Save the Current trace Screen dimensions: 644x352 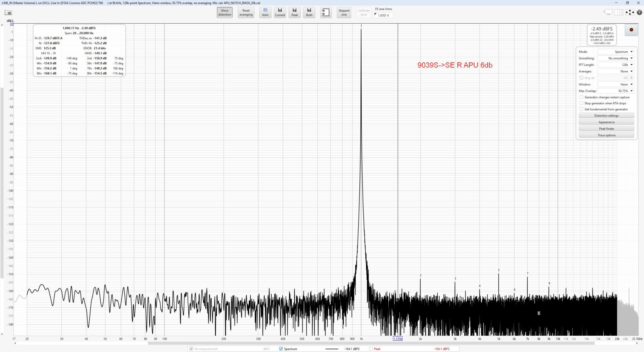click(280, 13)
